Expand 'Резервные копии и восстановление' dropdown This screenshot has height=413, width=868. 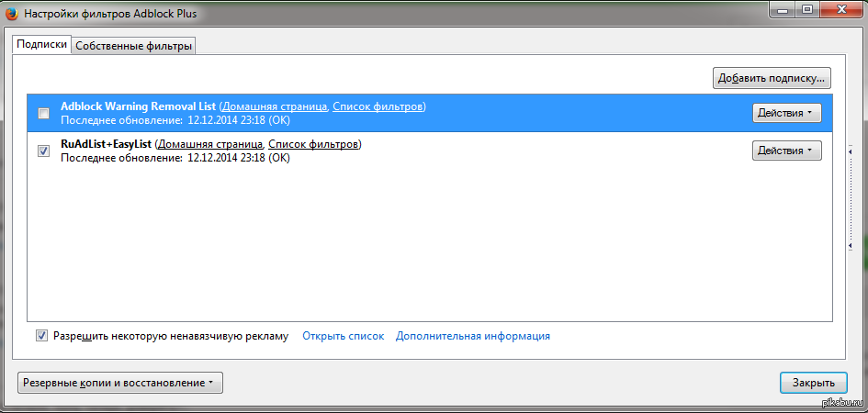119,383
